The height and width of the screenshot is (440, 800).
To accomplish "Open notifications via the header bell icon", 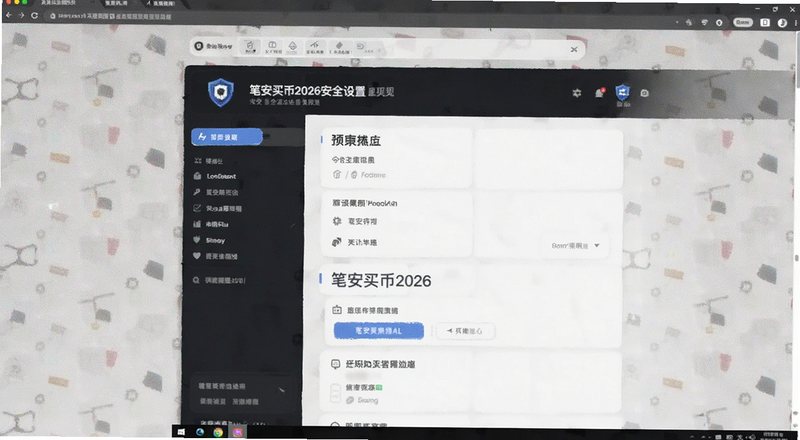I will (599, 93).
